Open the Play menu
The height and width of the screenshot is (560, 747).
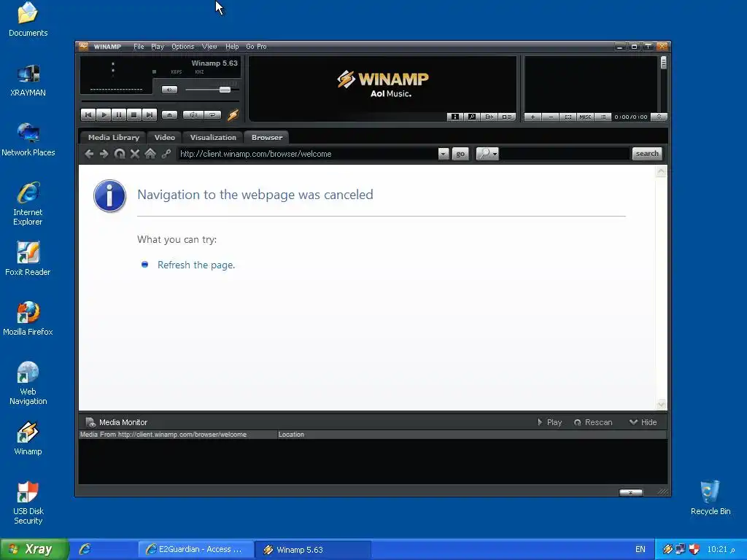pos(158,47)
